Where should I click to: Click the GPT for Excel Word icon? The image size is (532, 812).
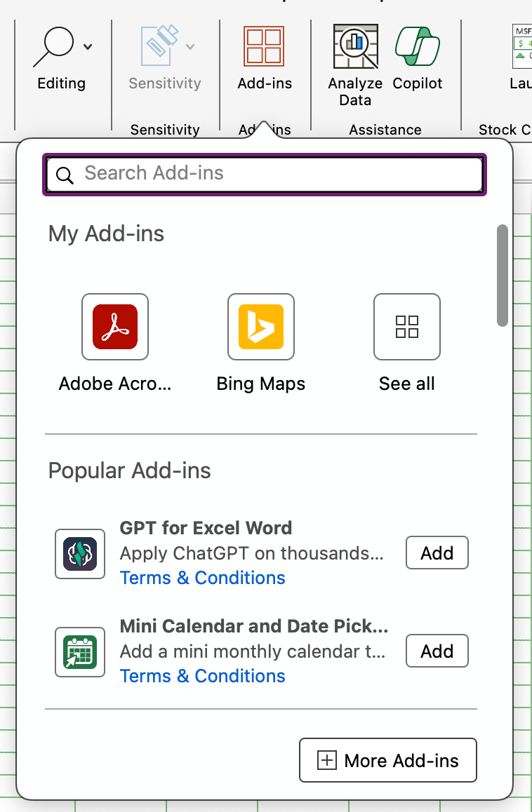point(80,554)
